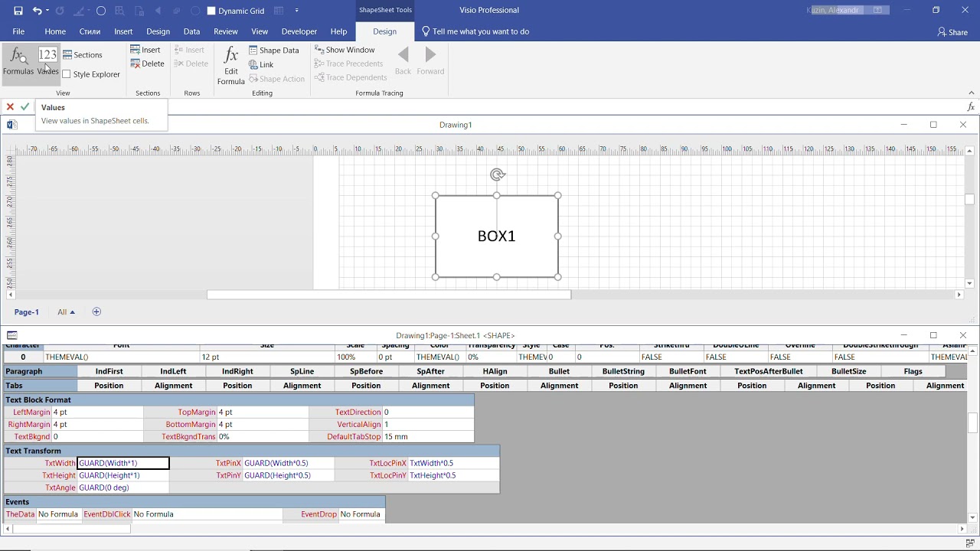Click Show Window in Formula Tracing
The image size is (980, 551).
point(345,50)
